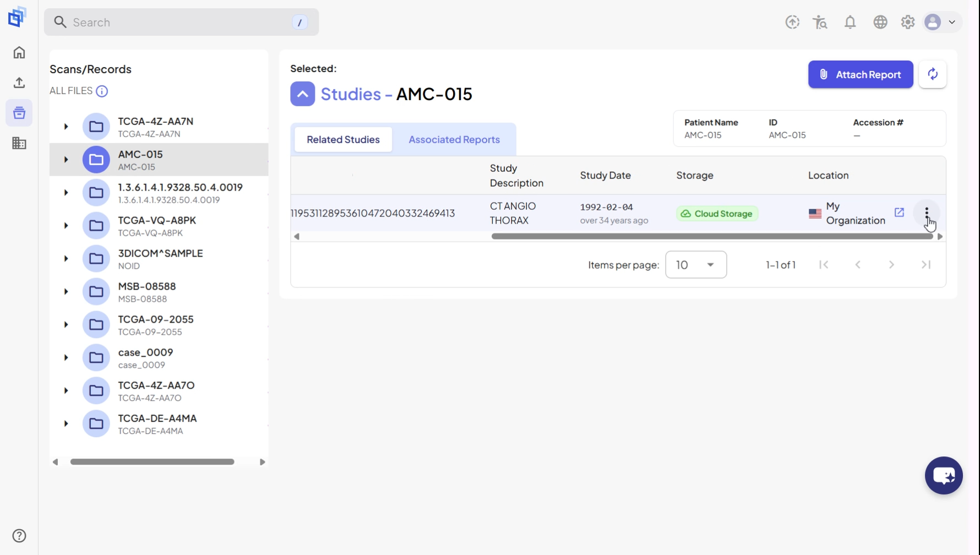Open the Items per page dropdown

tap(696, 265)
